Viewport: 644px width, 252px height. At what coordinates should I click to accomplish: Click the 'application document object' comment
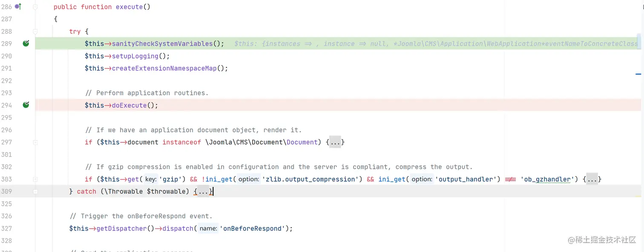(193, 130)
